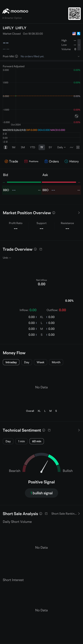Click the blue lightning bolt icon

pos(79,33)
